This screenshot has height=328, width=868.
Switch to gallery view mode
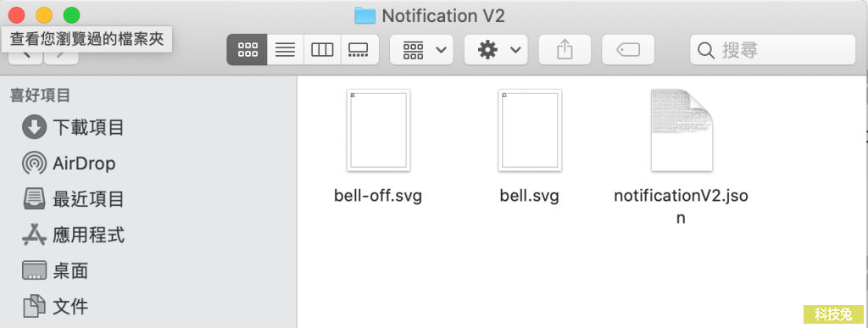(x=359, y=50)
